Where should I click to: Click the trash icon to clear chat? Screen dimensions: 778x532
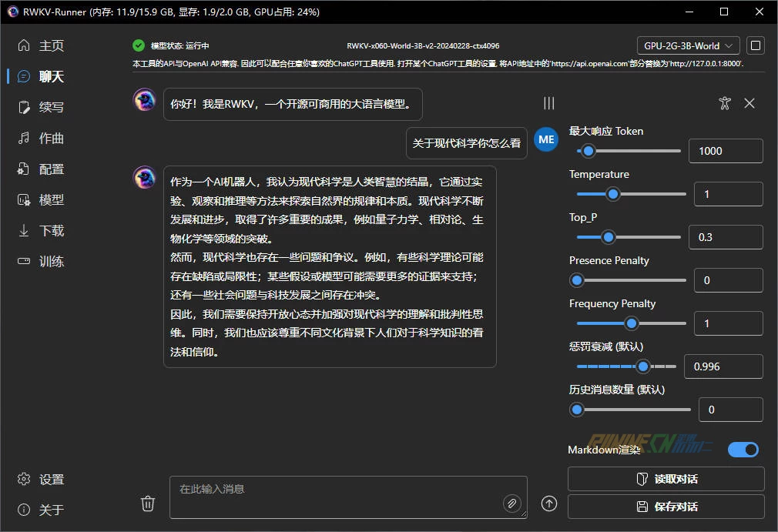tap(148, 504)
